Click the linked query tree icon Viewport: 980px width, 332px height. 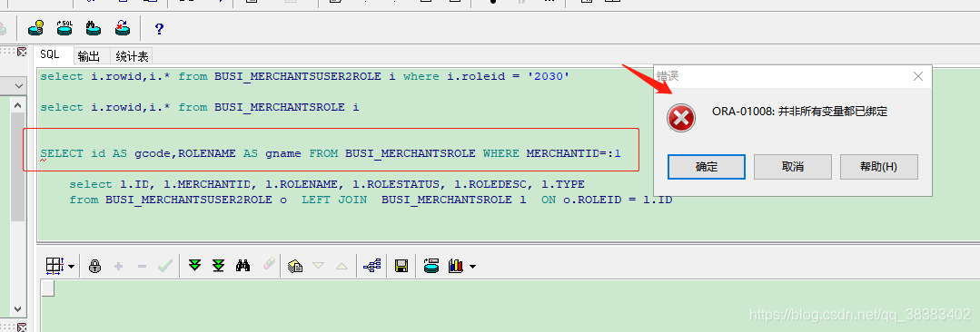click(372, 267)
